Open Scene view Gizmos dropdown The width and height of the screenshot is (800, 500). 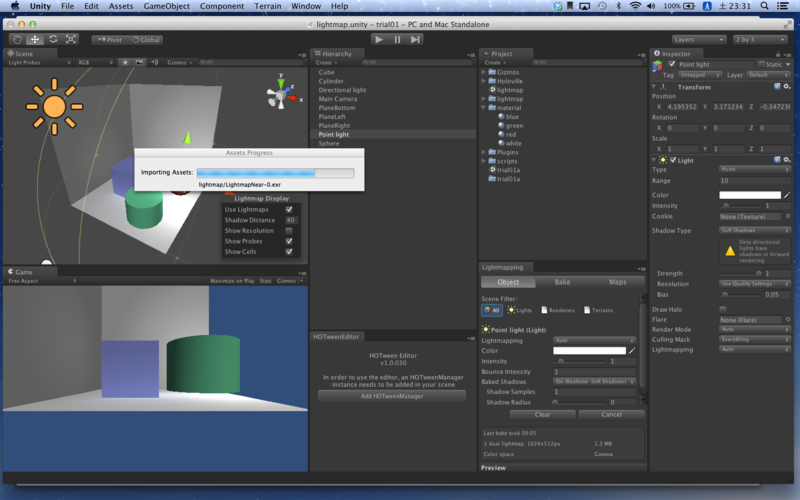point(179,62)
